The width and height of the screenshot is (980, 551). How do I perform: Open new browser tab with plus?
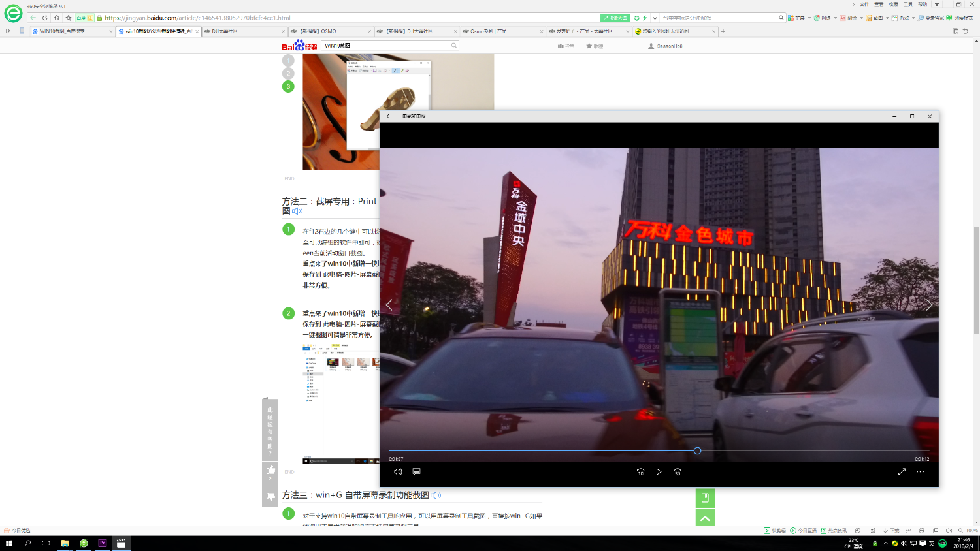[723, 31]
